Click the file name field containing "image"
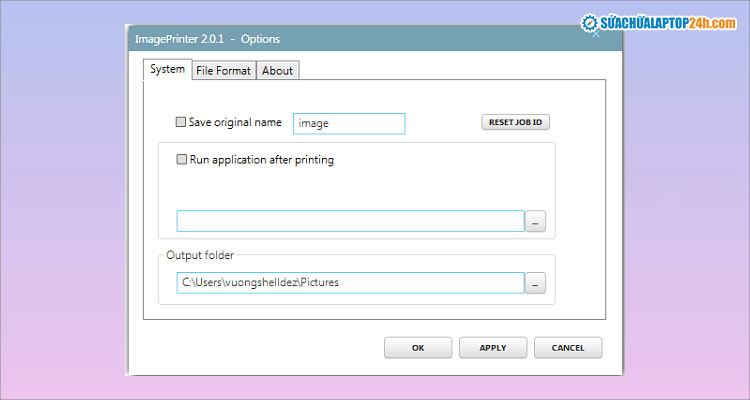 click(x=349, y=123)
